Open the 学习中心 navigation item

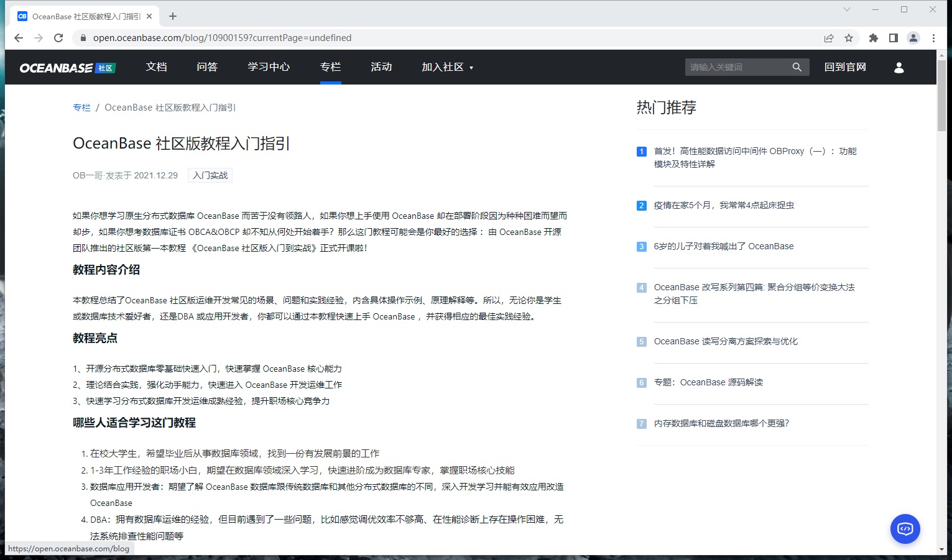(269, 67)
